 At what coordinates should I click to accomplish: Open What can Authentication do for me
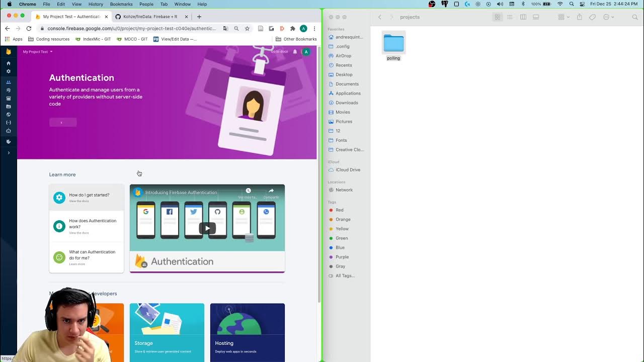87,257
